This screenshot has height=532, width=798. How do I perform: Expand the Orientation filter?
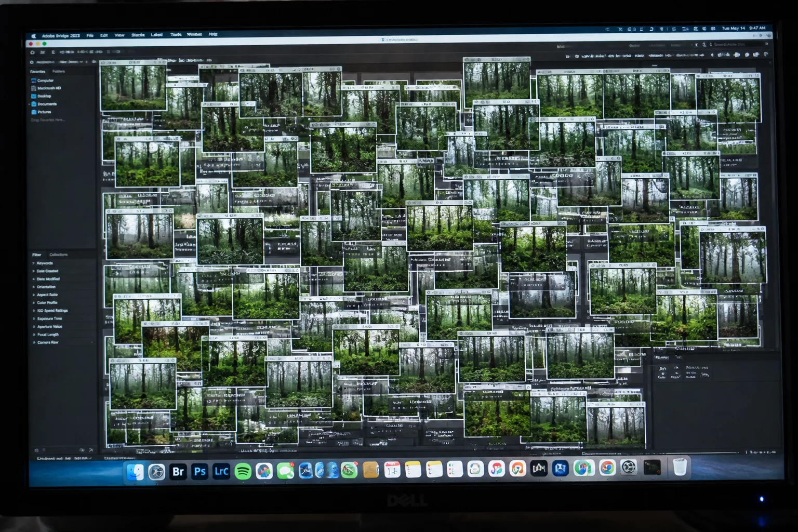34,287
